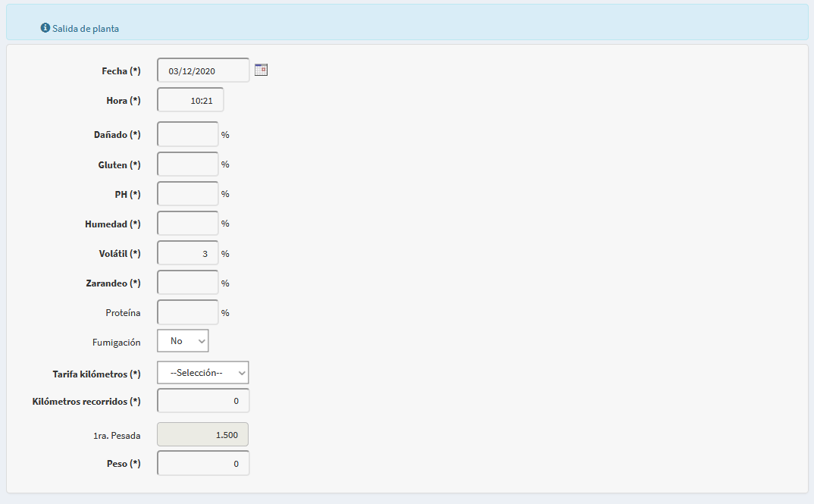The image size is (814, 504).
Task: Click the Volátil field containing 3
Action: point(187,254)
